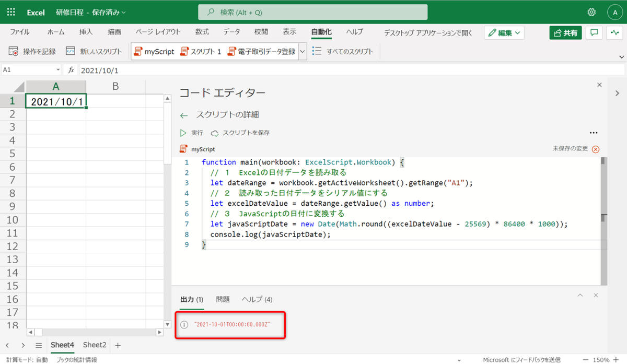
Task: Switch to the ヘルプ (4) output tab
Action: click(257, 300)
